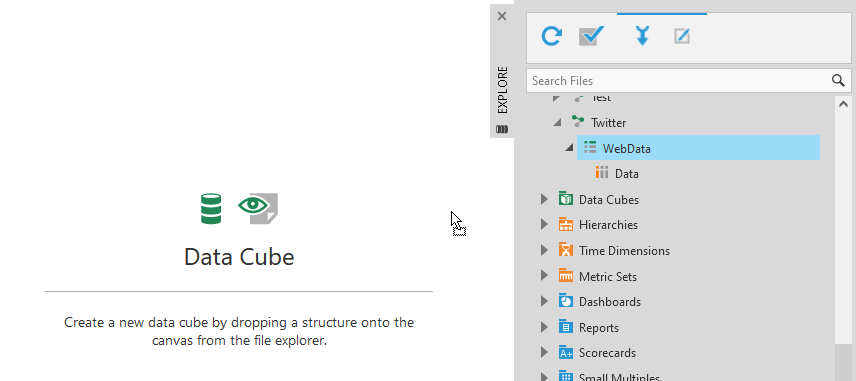Screen dimensions: 856x381
Task: Click the Time Dimensions hourglass icon
Action: tap(566, 250)
